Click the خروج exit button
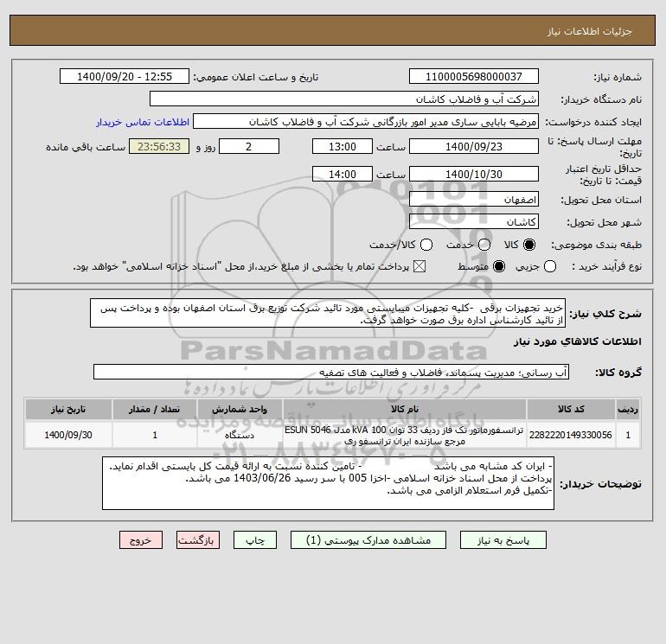Image resolution: width=666 pixels, height=644 pixels. coord(141,540)
